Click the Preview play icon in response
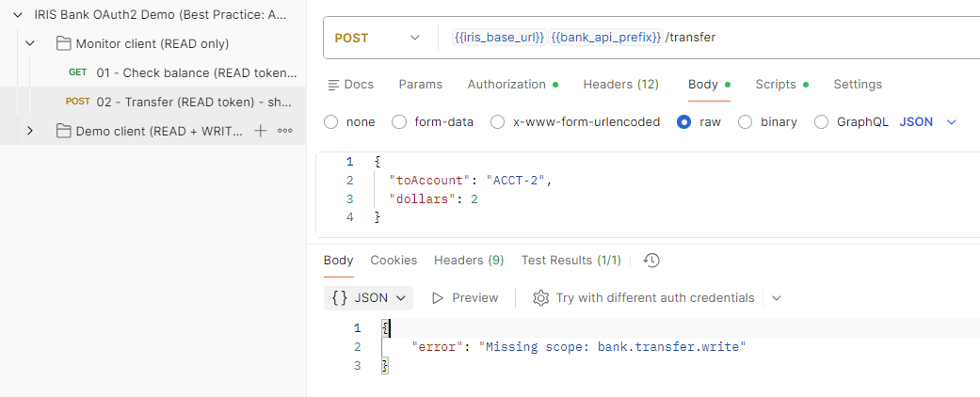980x397 pixels. coord(437,298)
